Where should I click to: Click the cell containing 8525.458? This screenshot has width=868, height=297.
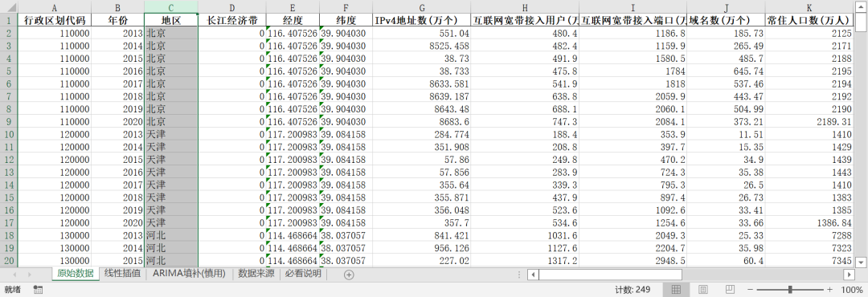422,46
